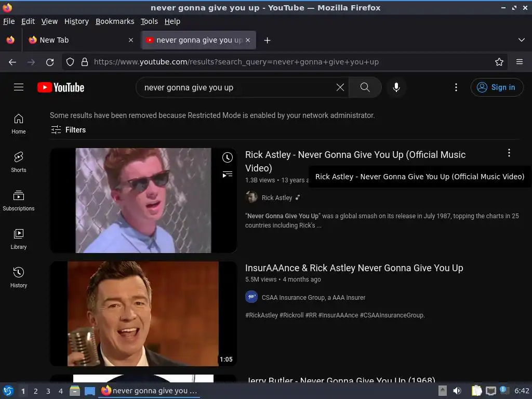Viewport: 532px width, 399px height.
Task: Open Firefox application hamburger menu
Action: tap(519, 62)
